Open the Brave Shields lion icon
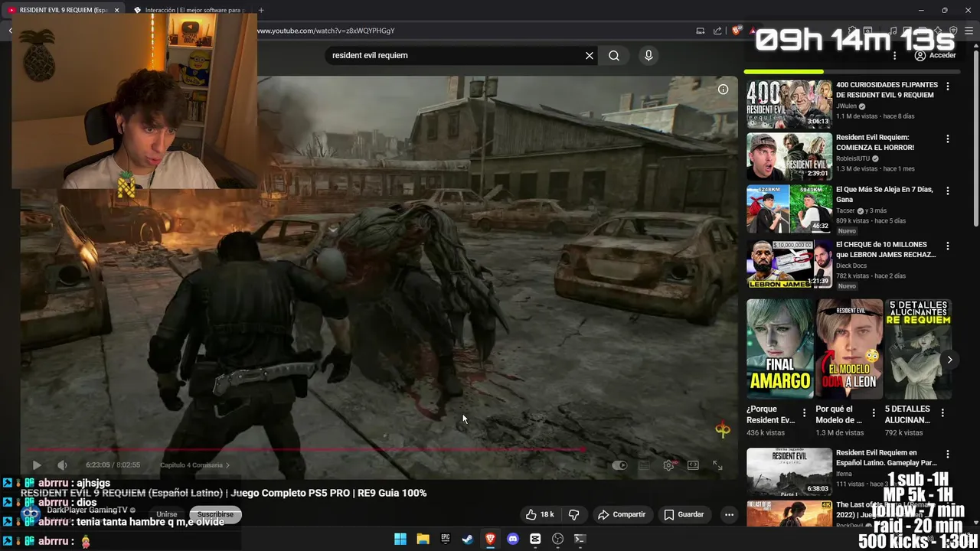 tap(737, 31)
